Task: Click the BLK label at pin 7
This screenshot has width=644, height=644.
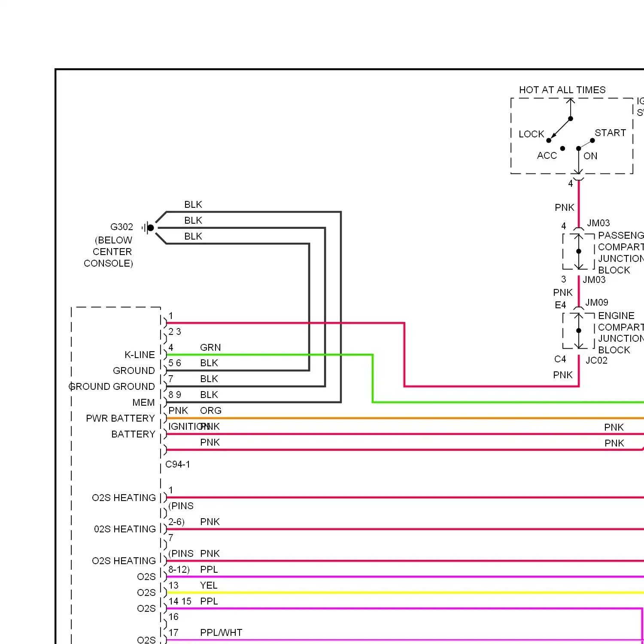Action: pyautogui.click(x=209, y=379)
